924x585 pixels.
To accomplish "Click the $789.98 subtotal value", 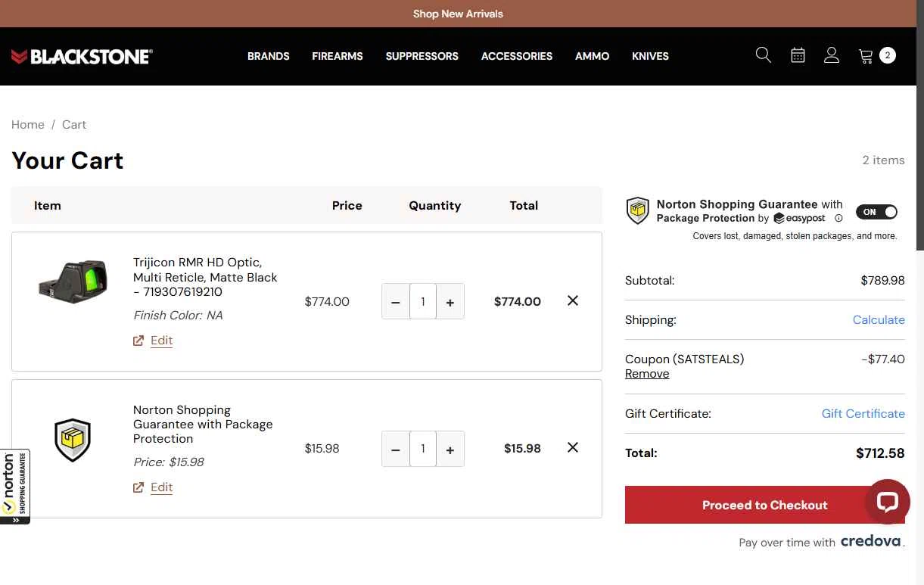I will [882, 280].
